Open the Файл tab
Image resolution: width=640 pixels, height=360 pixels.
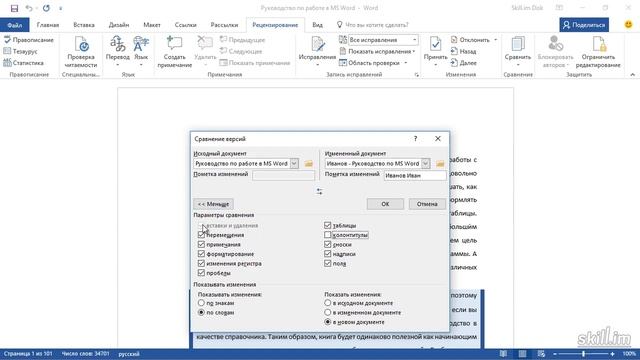pos(14,25)
